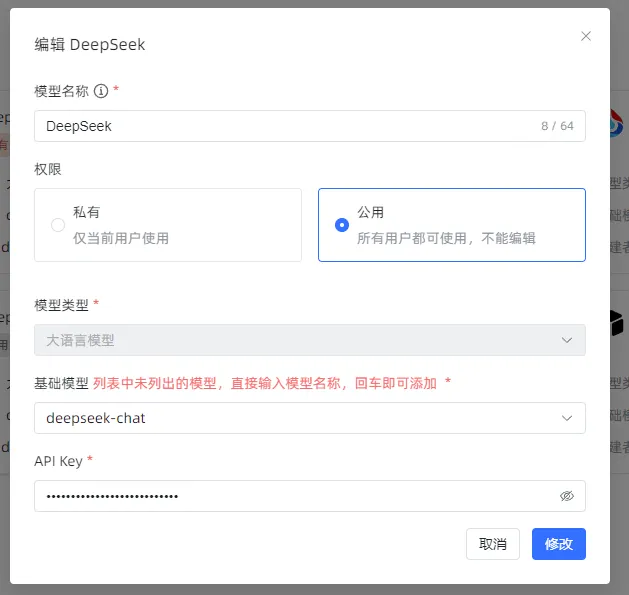
Task: Click the info icon beside 模型名称
Action: tap(101, 91)
